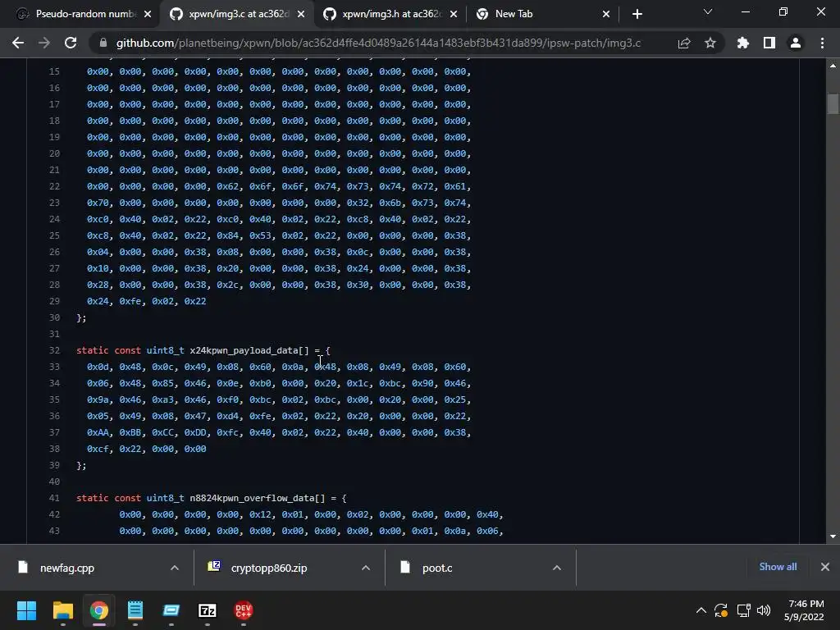Viewport: 840px width, 630px height.
Task: Click the GitHub URL in the address bar
Action: (x=378, y=43)
